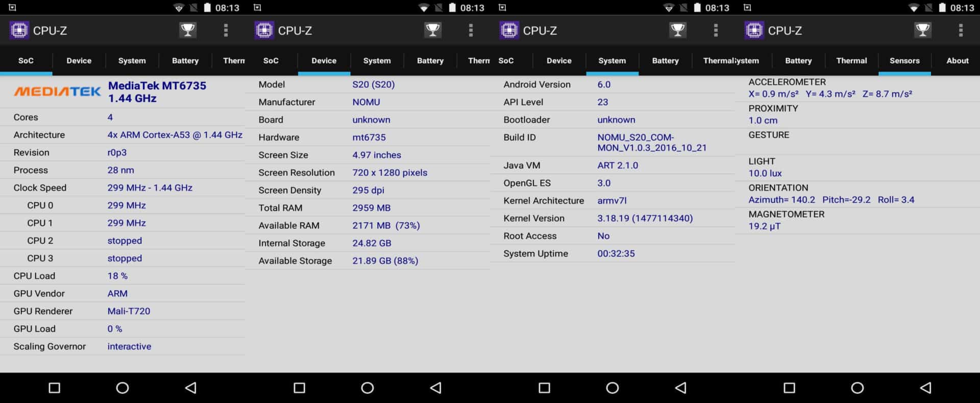Screen dimensions: 980x403
Task: Tap the Architecture value 4x ARM Cortex-A53
Action: coord(175,135)
